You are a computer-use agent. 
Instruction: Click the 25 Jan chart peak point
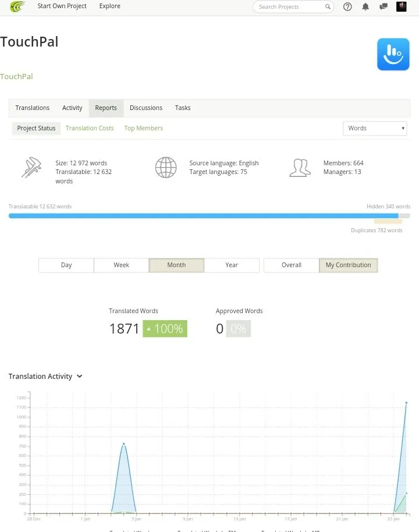(406, 403)
